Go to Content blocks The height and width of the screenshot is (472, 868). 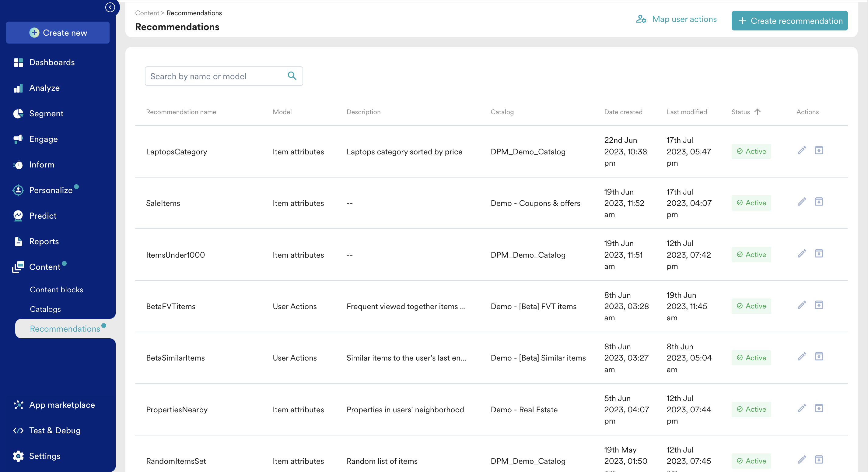56,290
